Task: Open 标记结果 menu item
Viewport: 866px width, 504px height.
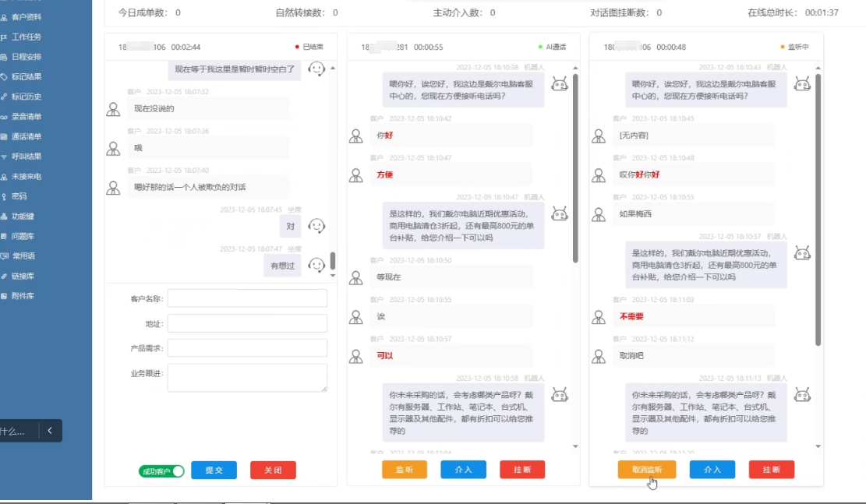Action: point(27,77)
